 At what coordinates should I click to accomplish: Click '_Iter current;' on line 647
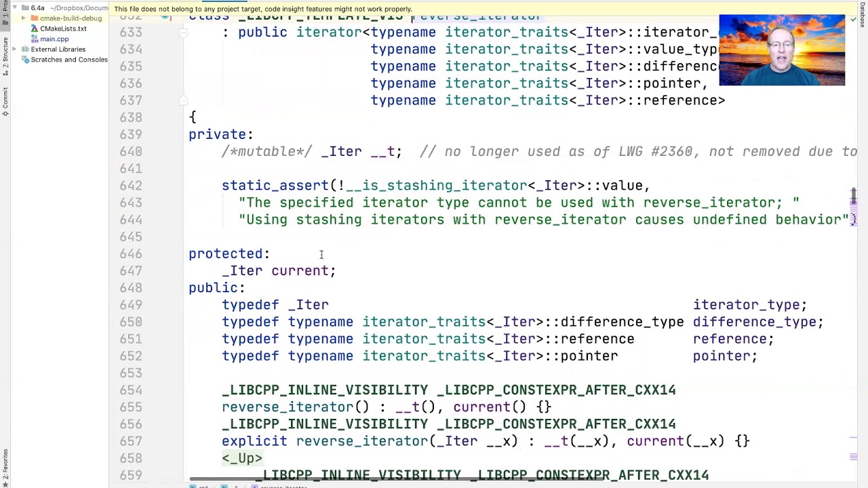pos(279,270)
